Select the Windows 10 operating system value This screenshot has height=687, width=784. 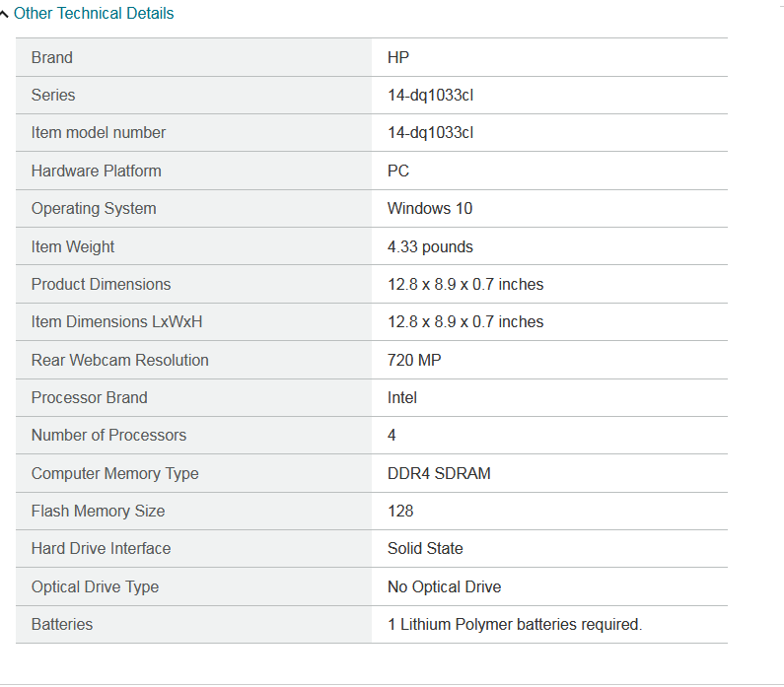click(x=430, y=208)
